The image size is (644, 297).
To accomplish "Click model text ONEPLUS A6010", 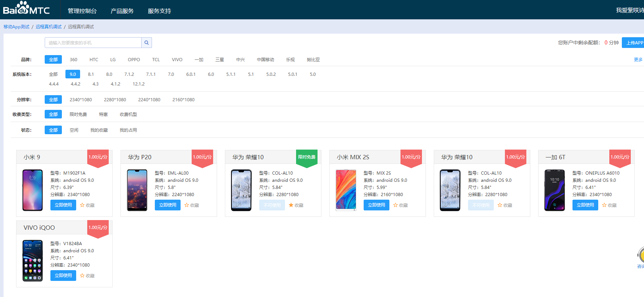I will tap(603, 173).
